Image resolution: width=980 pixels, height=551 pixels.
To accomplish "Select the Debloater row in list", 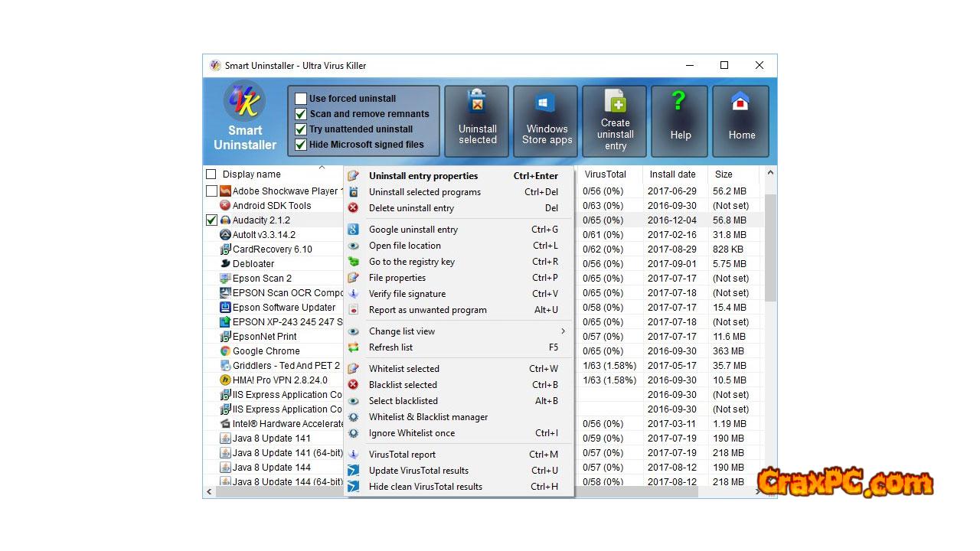I will (253, 264).
